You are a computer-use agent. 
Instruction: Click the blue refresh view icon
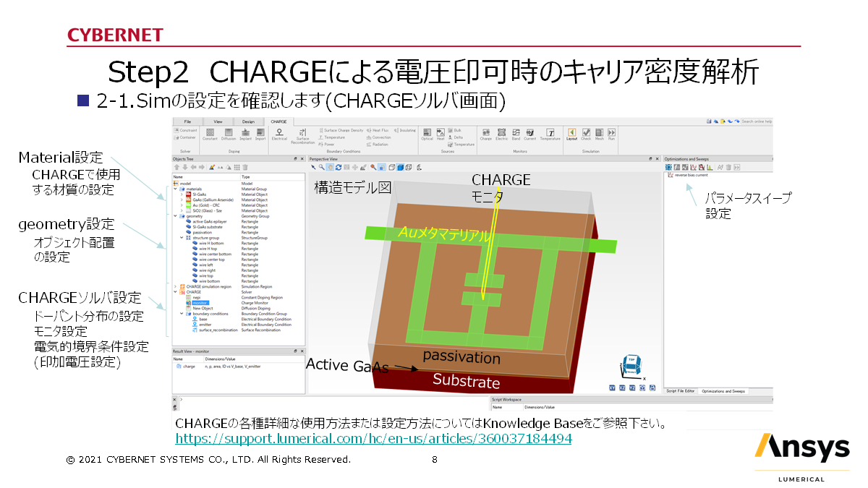[x=337, y=167]
